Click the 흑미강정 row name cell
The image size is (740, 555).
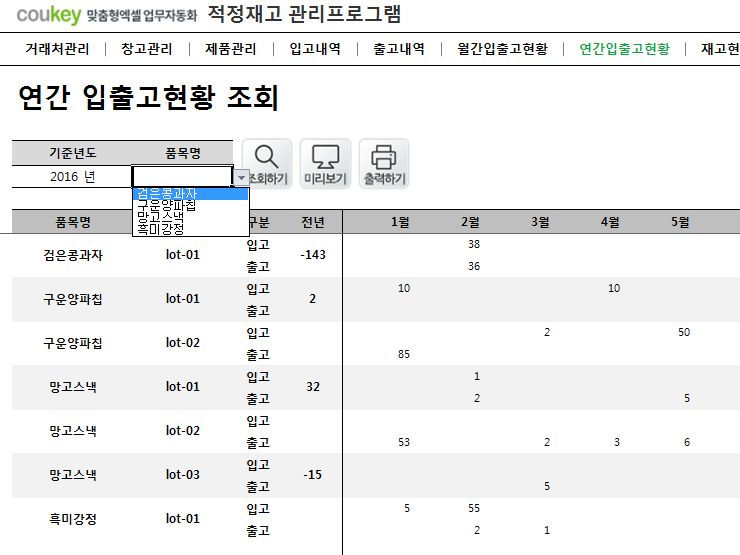tap(73, 519)
